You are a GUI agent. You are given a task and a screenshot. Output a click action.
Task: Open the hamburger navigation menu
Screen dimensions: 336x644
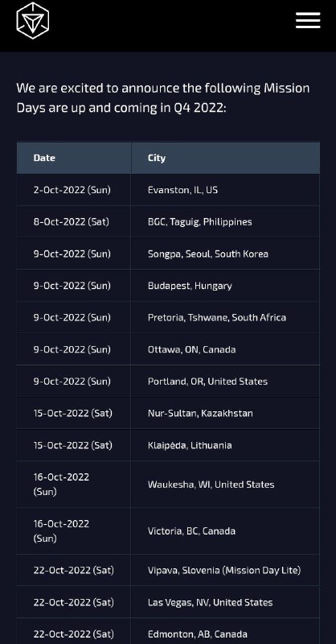(x=308, y=20)
